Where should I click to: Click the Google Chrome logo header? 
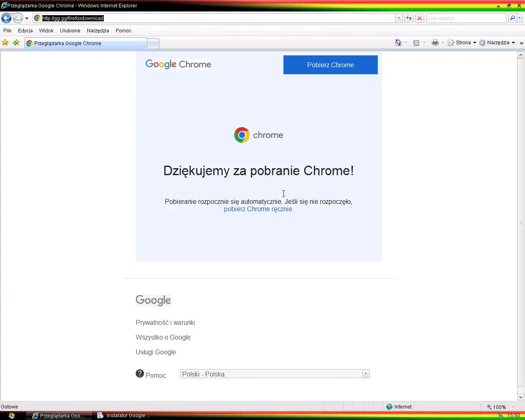[x=178, y=64]
